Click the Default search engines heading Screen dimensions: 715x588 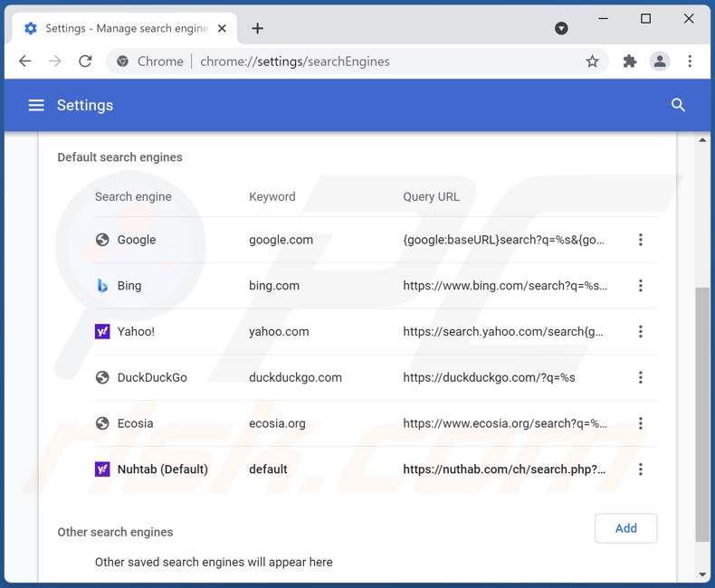tap(119, 157)
